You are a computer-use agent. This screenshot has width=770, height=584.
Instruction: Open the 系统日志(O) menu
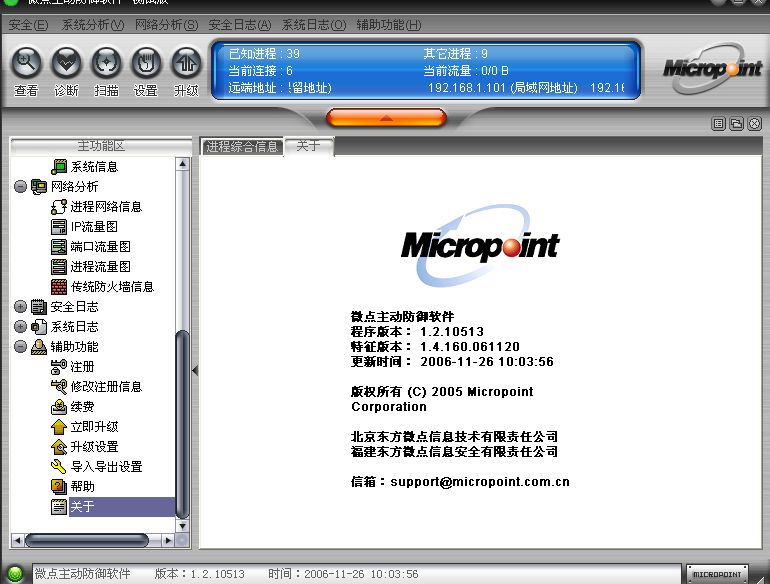(314, 25)
